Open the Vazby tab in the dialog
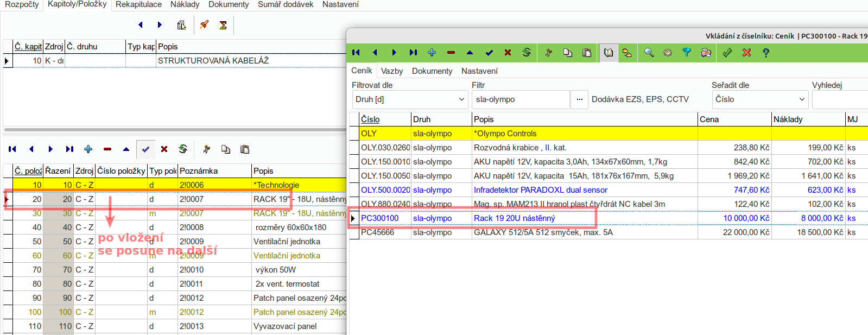868x335 pixels. coord(391,71)
